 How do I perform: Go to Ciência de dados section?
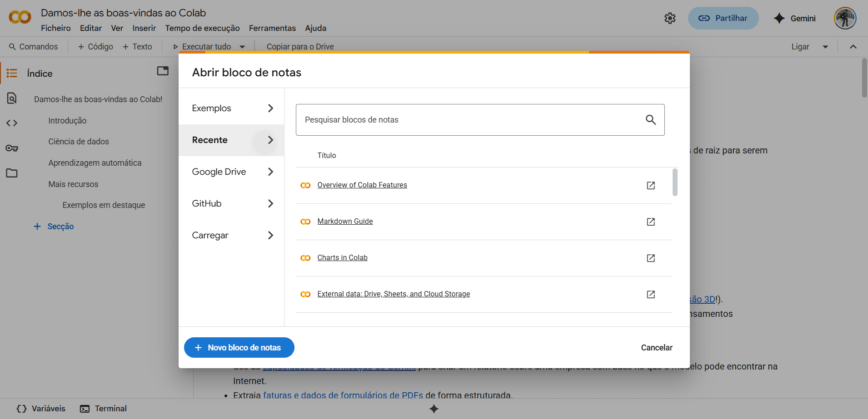[x=79, y=142]
